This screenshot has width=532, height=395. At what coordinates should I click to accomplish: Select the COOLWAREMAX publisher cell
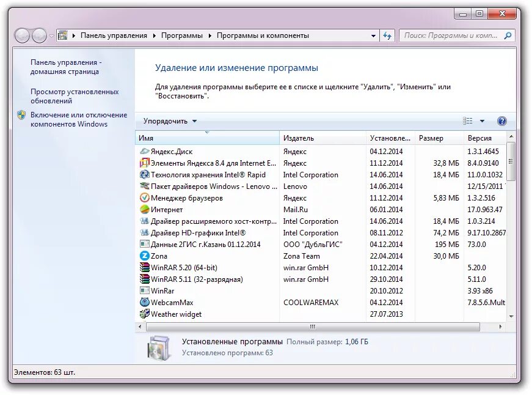coord(311,302)
